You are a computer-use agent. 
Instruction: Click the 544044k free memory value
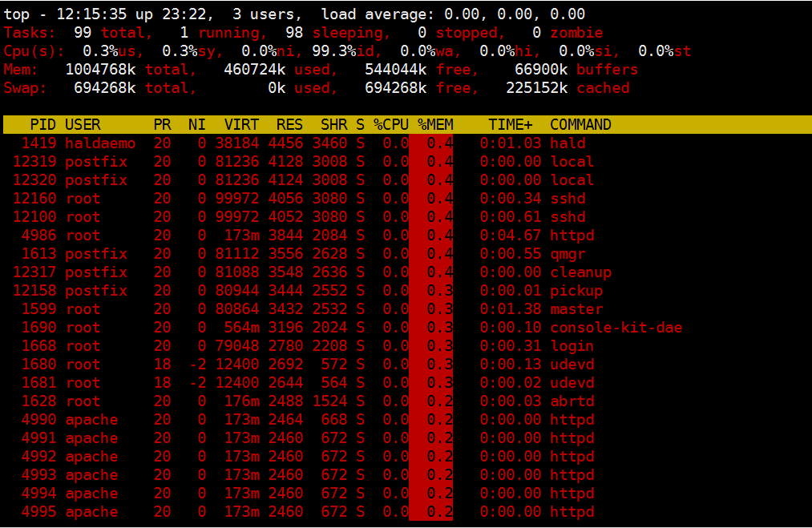[x=418, y=70]
